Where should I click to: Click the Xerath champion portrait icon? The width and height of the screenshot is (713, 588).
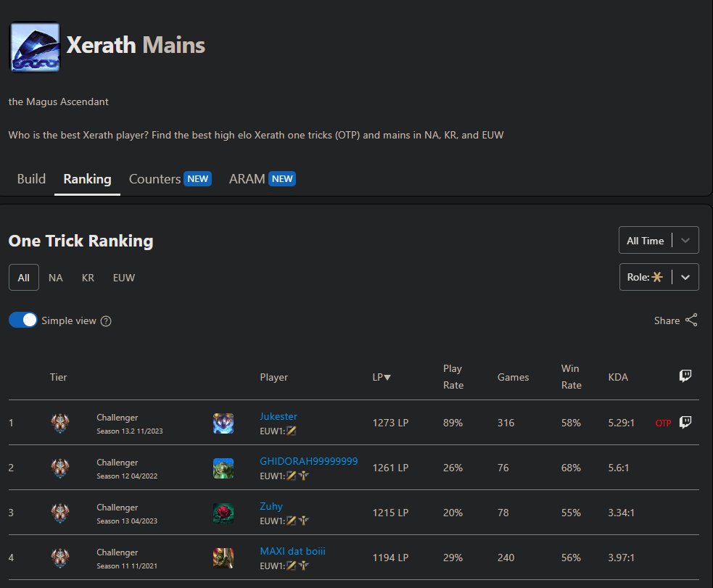[35, 47]
